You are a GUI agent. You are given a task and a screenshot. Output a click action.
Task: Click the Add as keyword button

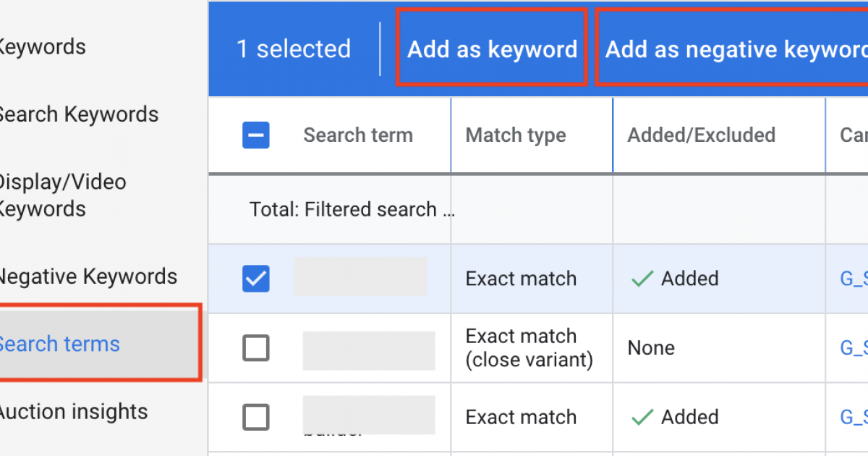pos(492,49)
